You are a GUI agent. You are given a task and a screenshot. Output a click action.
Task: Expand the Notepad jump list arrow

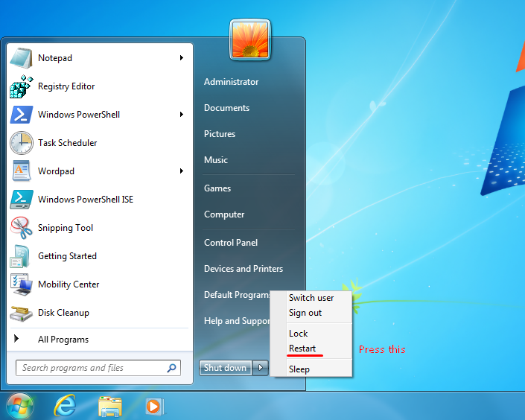click(182, 58)
